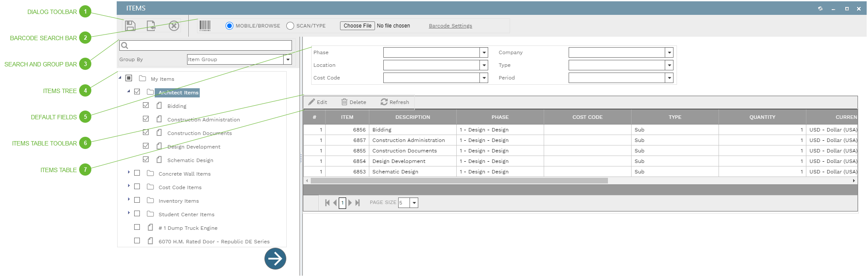Collapse the Architect Items tree node

128,91
